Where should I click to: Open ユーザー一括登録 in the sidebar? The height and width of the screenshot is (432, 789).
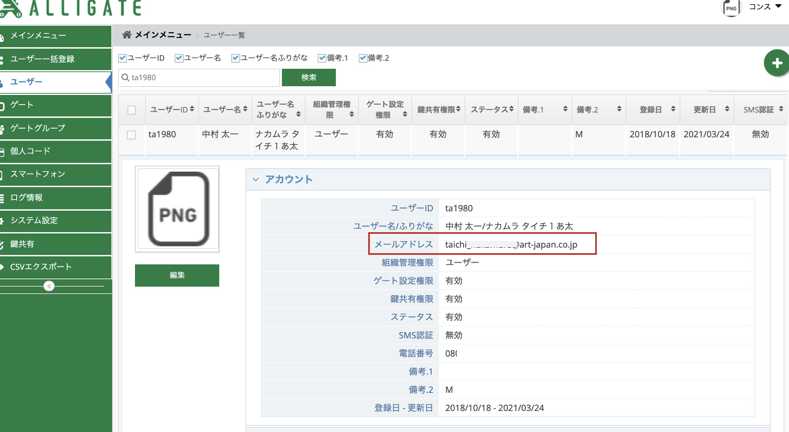point(55,59)
